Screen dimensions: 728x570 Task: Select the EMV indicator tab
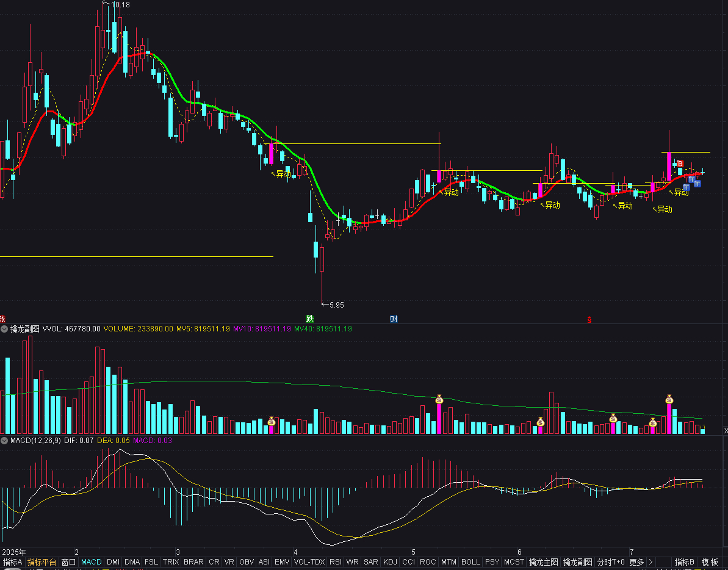(x=282, y=561)
